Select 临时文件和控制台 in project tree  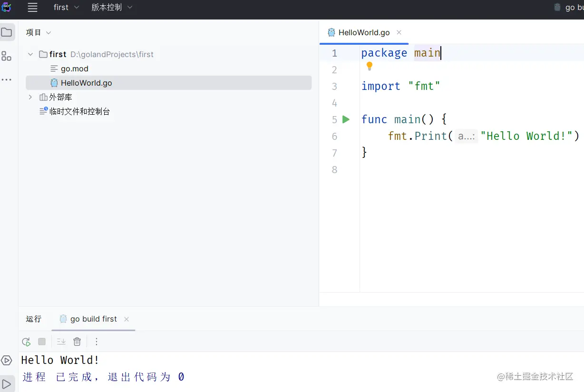(79, 111)
